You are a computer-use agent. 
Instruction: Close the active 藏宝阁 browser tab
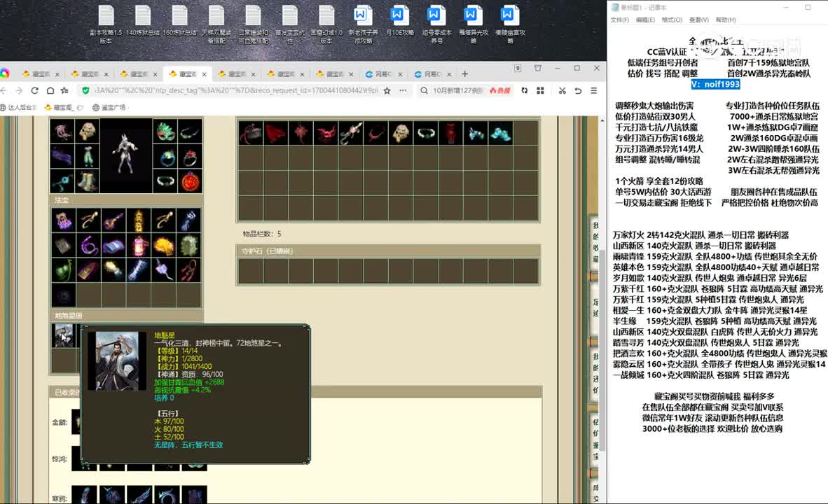click(x=204, y=74)
